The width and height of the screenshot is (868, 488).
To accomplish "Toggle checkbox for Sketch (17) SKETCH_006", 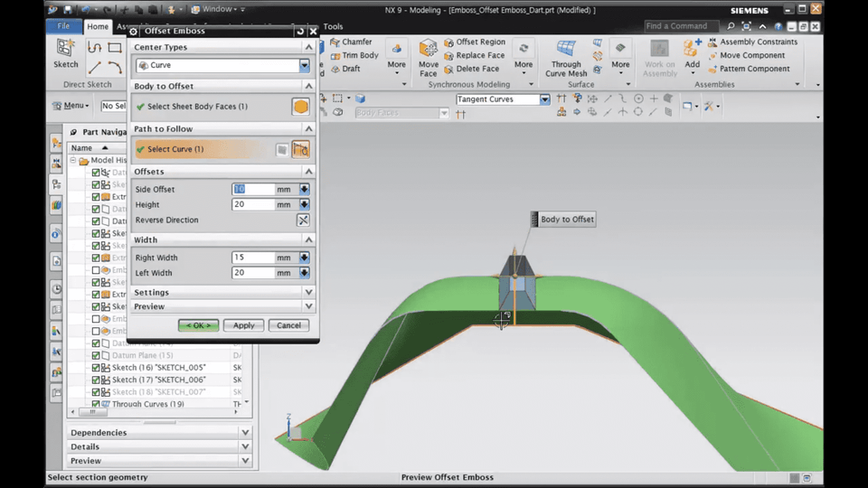I will click(x=96, y=380).
